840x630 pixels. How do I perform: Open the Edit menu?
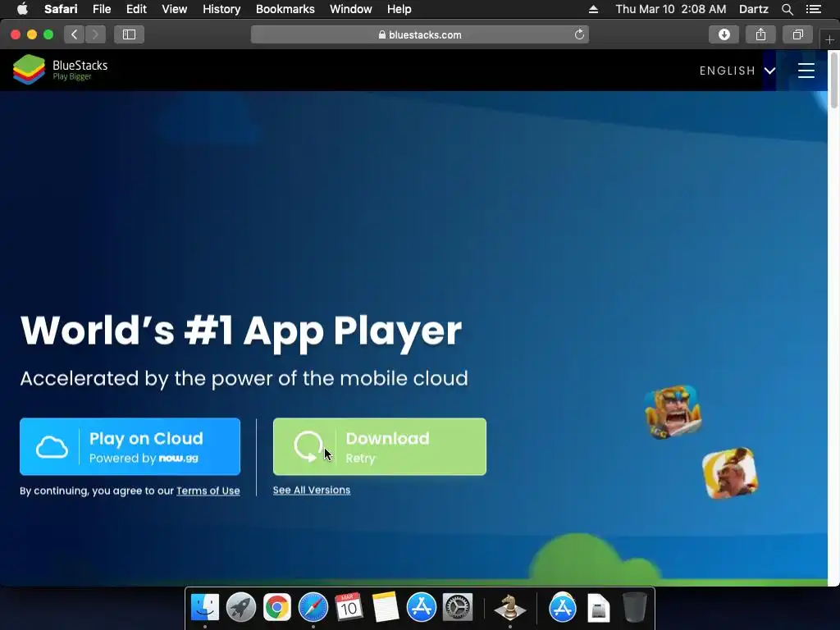(x=136, y=8)
